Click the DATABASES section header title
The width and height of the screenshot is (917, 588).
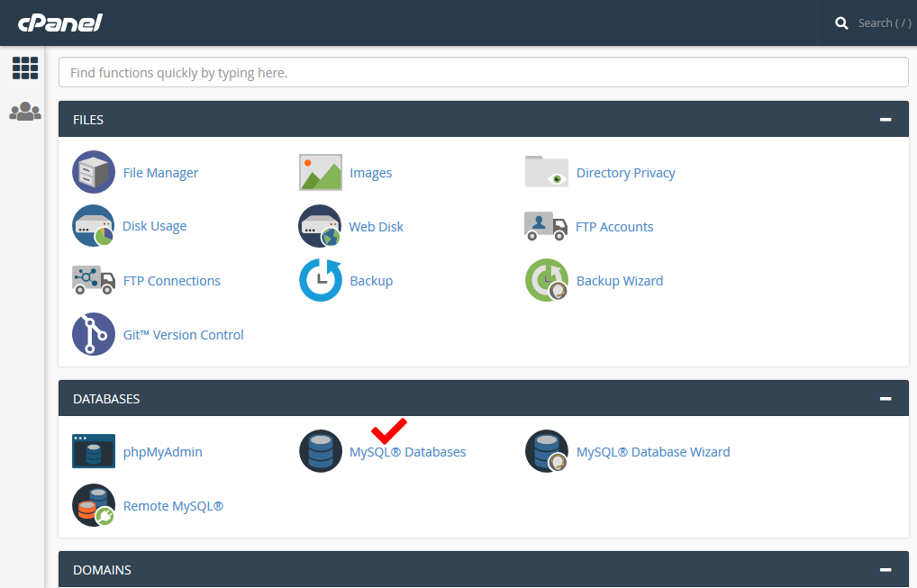(106, 399)
